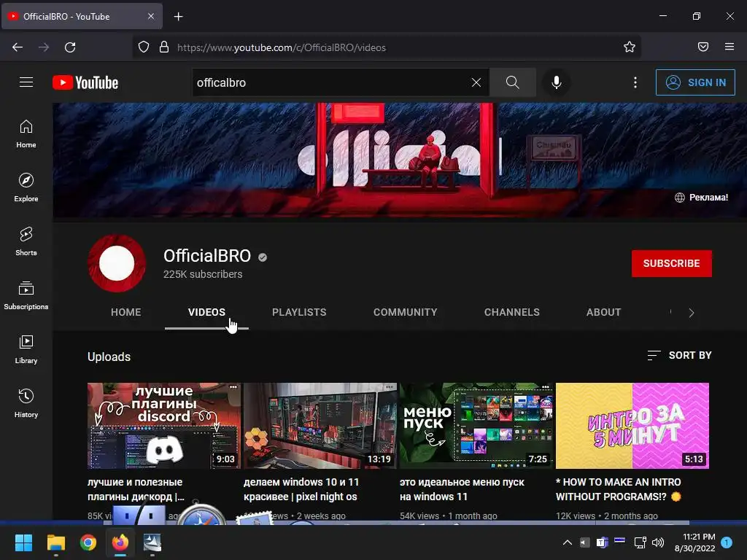
Task: Open the делаем windows 10 и 11 красивее title
Action: pyautogui.click(x=301, y=489)
